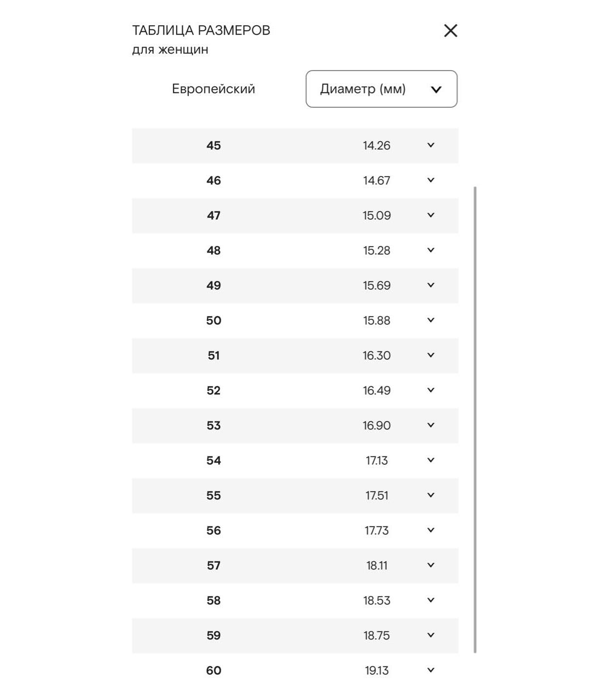Click the chevron beside 17.73
This screenshot has height=700, width=591.
tap(431, 530)
